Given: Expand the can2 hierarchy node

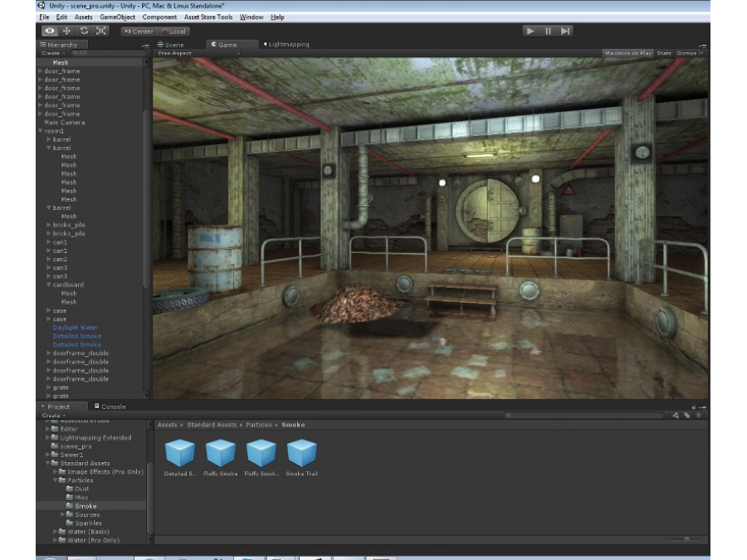Looking at the screenshot, I should pyautogui.click(x=49, y=259).
